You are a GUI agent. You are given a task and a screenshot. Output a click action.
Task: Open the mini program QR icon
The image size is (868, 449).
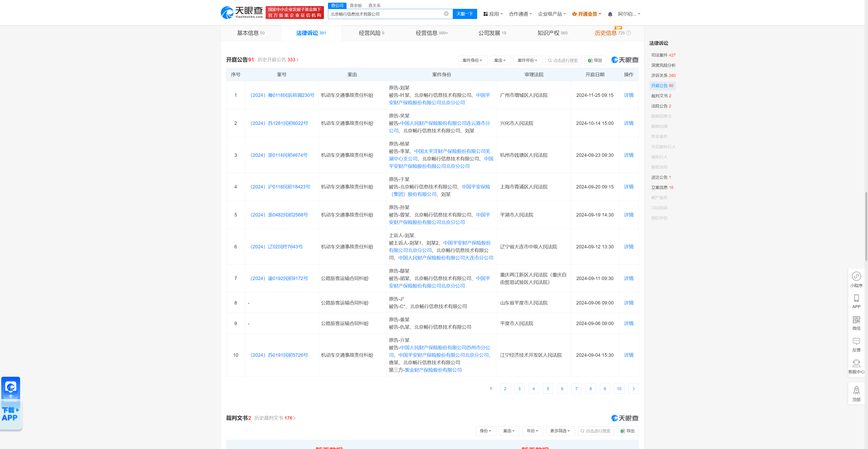856,280
